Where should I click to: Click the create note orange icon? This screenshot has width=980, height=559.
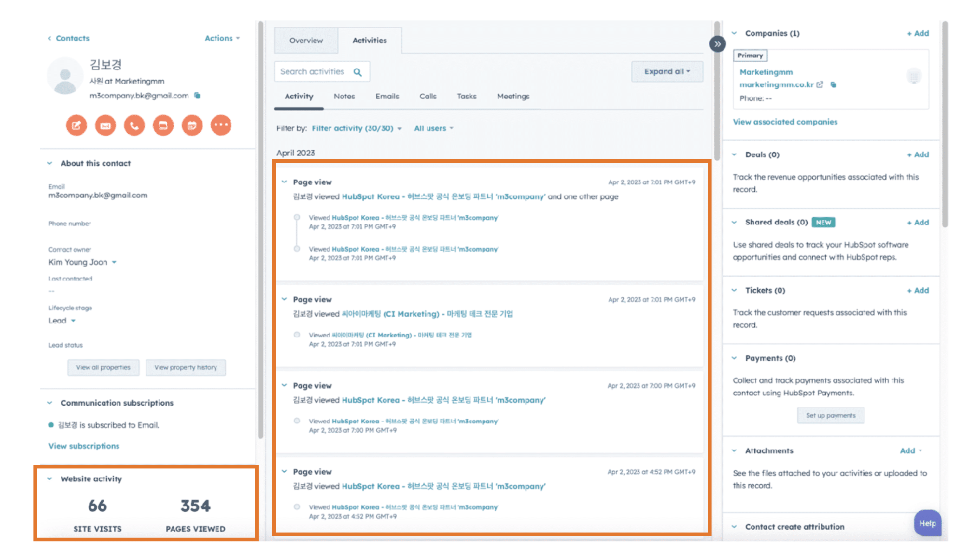click(x=76, y=125)
